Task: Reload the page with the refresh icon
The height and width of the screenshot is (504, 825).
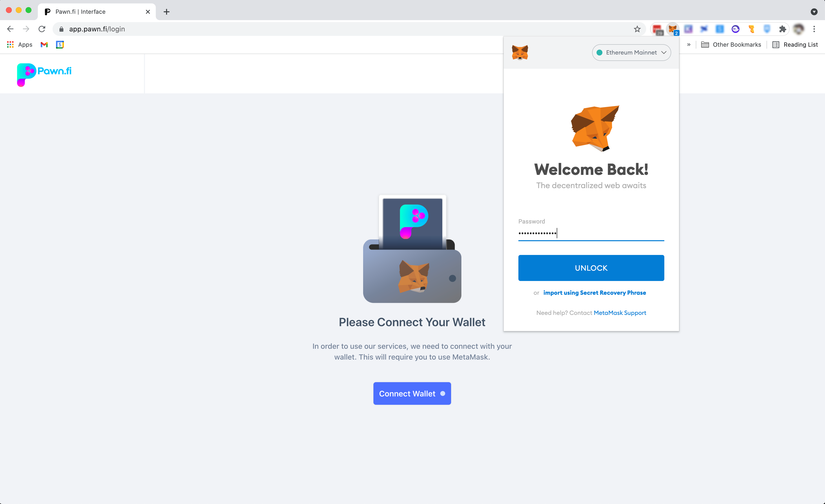Action: 42,29
